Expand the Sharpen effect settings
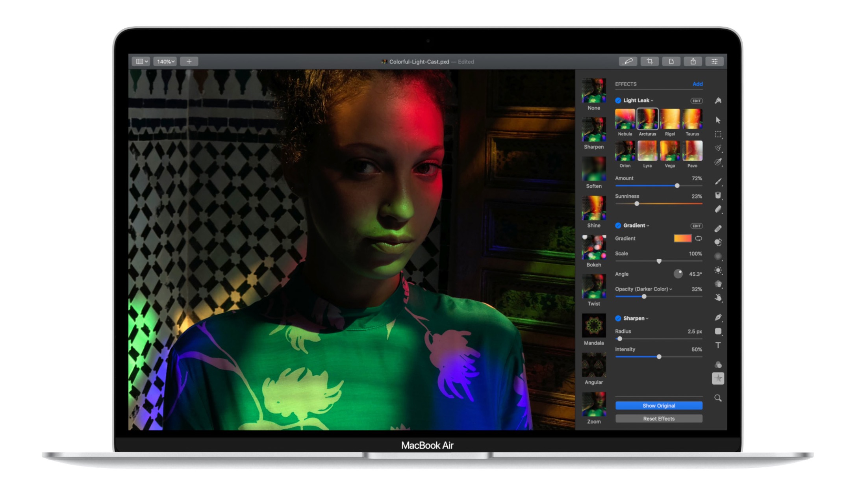The width and height of the screenshot is (845, 504). click(634, 318)
